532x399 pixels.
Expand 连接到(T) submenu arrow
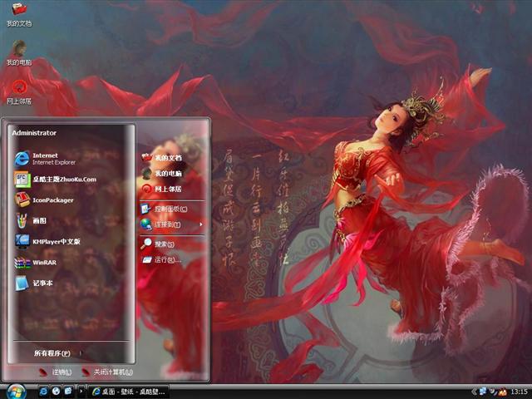(201, 224)
